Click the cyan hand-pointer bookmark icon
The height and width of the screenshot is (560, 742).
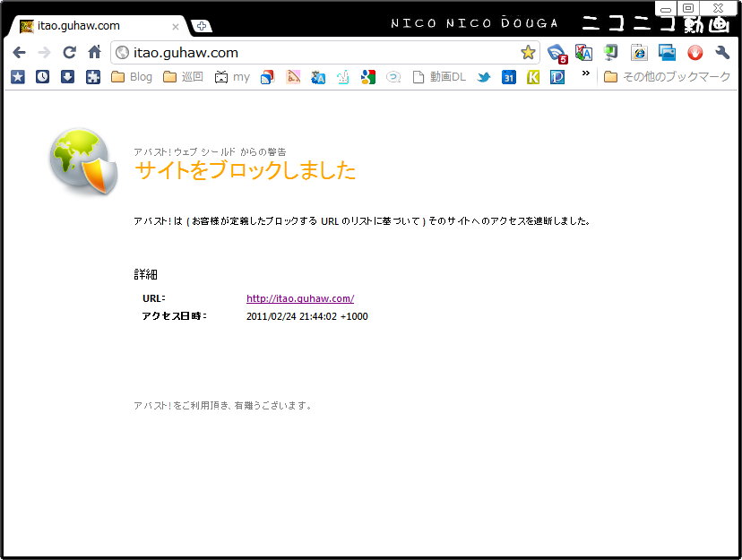tap(343, 77)
